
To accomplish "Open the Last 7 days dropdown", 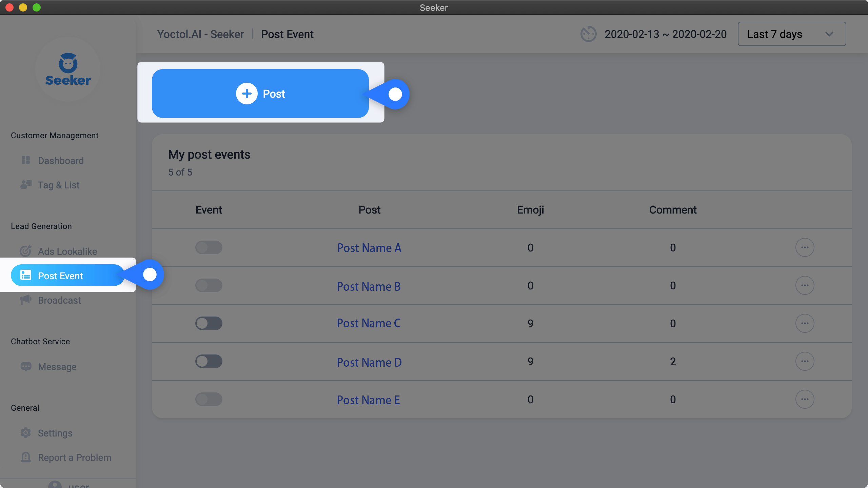I will [792, 34].
